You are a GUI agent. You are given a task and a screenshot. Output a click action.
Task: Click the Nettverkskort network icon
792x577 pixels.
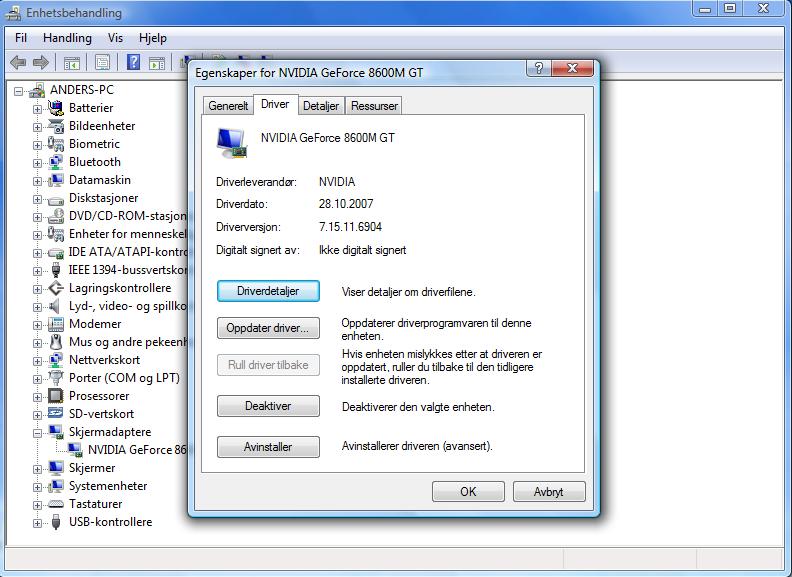(56, 360)
